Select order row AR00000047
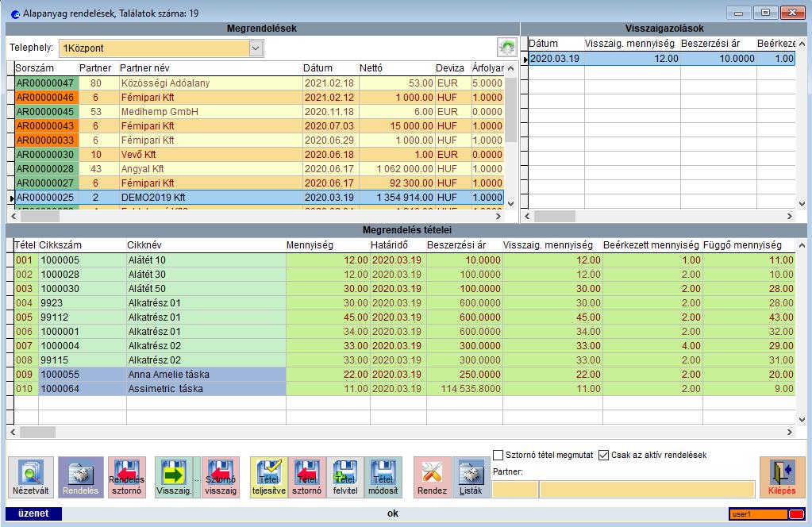Image resolution: width=812 pixels, height=527 pixels. pos(259,83)
